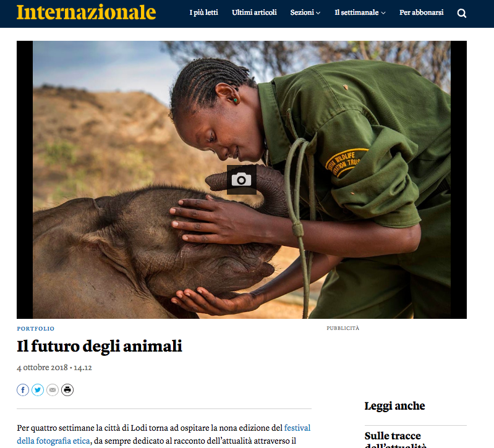494x448 pixels.
Task: Expand the Sezioni dropdown menu
Action: pyautogui.click(x=305, y=12)
